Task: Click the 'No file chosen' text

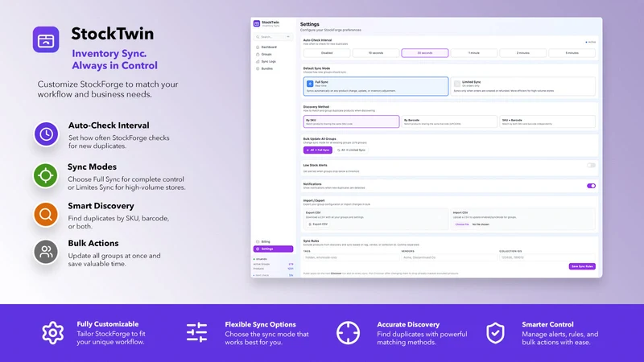Action: pyautogui.click(x=481, y=224)
